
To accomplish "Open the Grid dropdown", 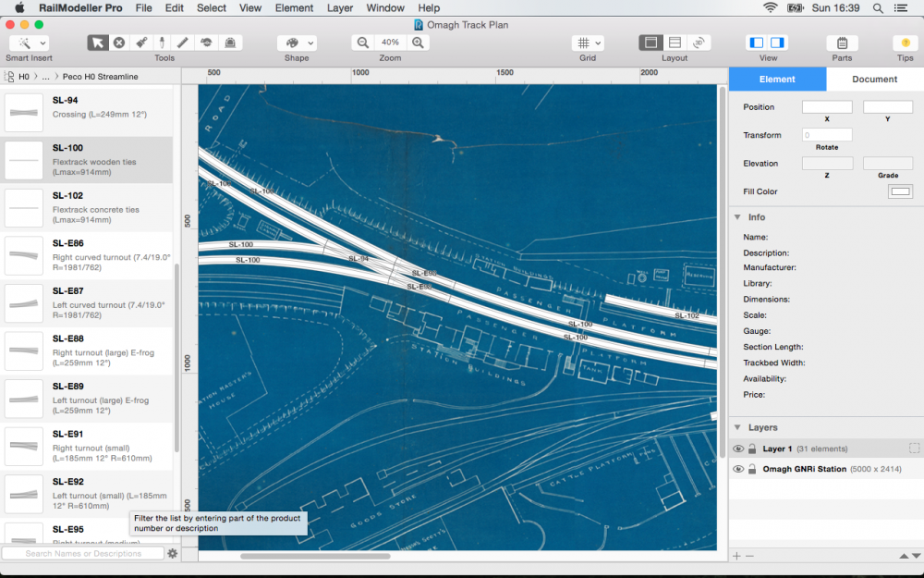I will pos(587,43).
